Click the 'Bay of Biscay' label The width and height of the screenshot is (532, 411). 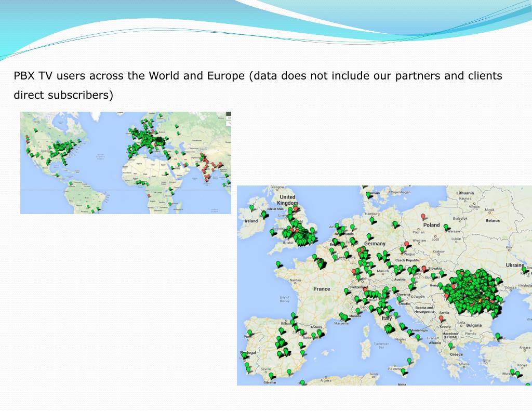coord(285,299)
